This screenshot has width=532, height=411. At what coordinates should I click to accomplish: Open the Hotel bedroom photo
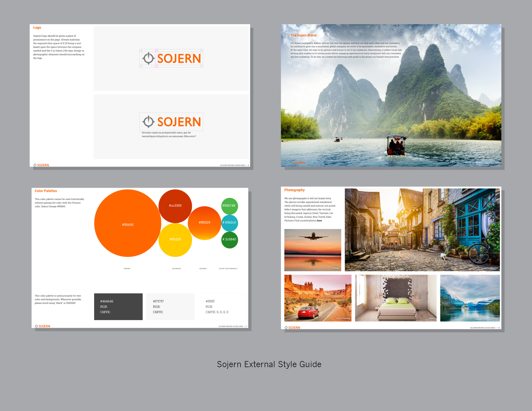(x=396, y=298)
